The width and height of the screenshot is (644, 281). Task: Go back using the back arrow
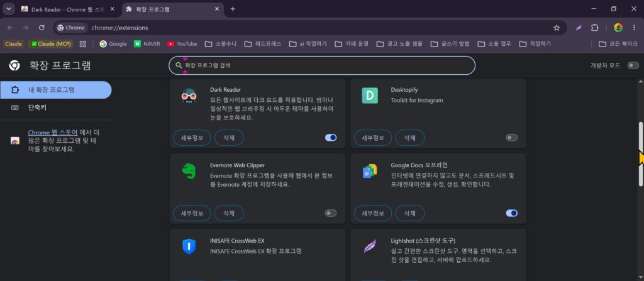pos(10,28)
